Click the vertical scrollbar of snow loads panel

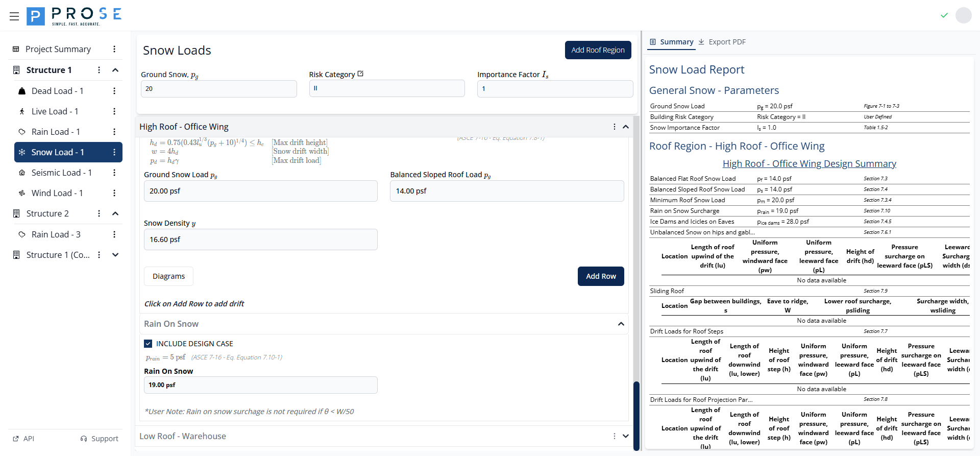coord(636,415)
